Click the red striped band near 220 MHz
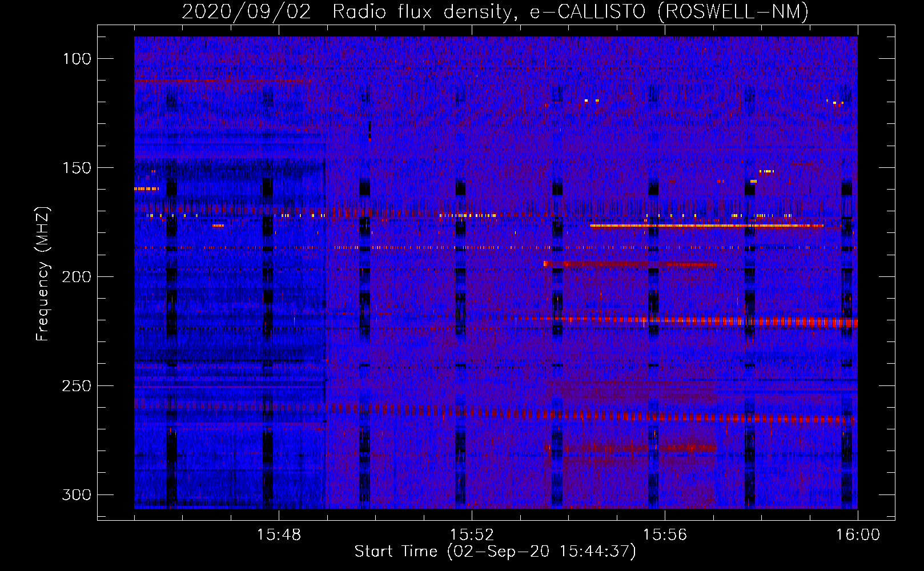This screenshot has width=924, height=571. coord(685,321)
